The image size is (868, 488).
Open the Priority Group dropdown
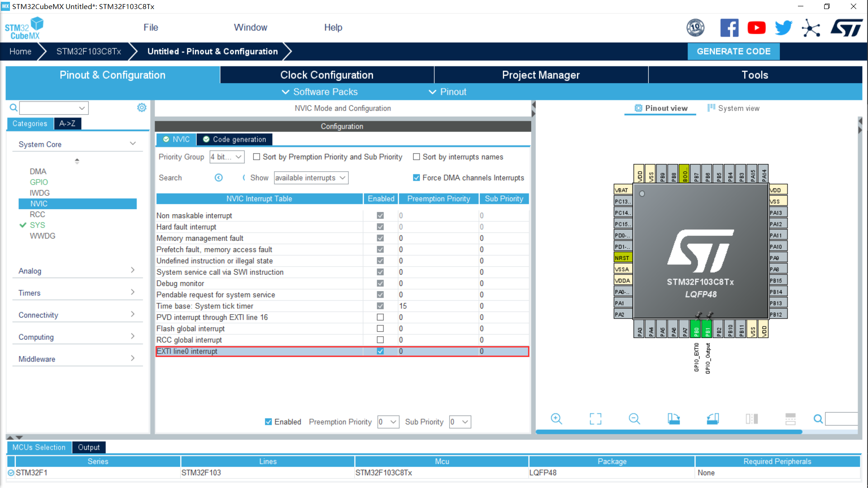227,157
